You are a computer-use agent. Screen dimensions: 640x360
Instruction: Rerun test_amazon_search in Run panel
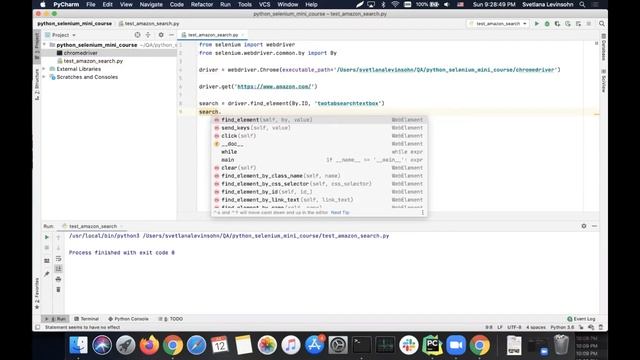point(47,237)
